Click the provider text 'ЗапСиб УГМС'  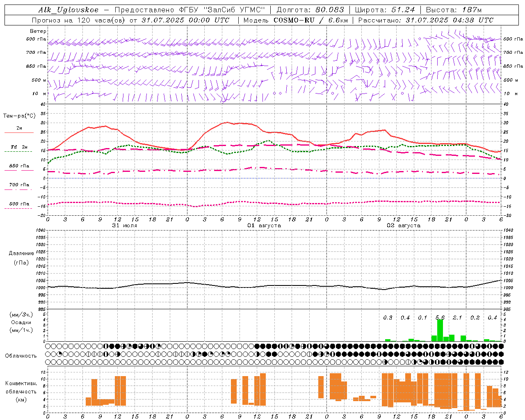tap(235, 10)
